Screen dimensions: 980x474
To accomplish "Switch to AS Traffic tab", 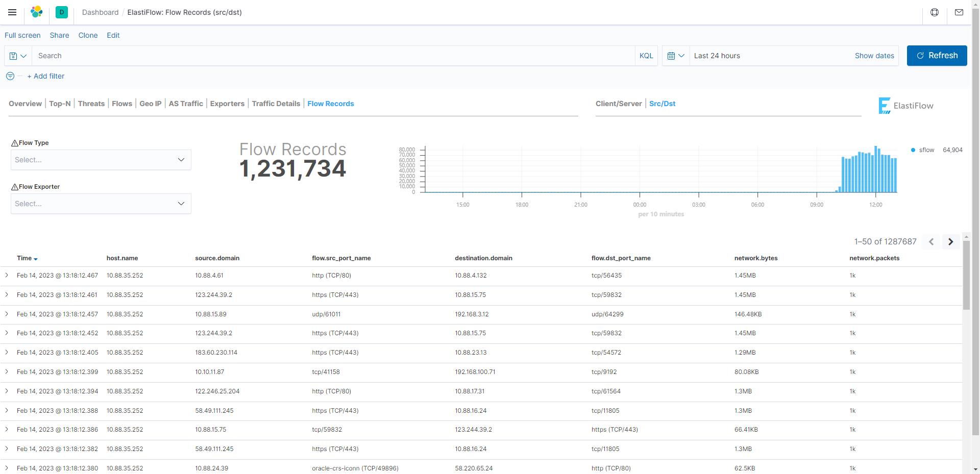I will pos(186,104).
